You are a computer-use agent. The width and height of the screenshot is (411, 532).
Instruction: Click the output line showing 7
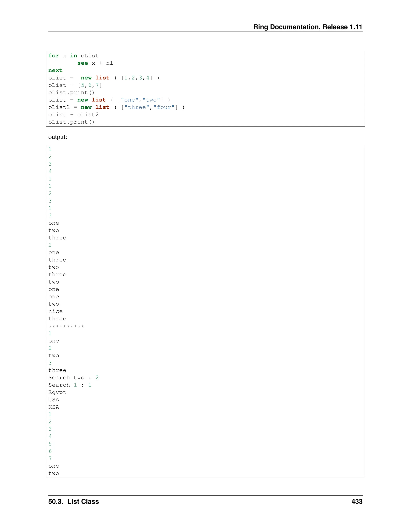(50, 459)
